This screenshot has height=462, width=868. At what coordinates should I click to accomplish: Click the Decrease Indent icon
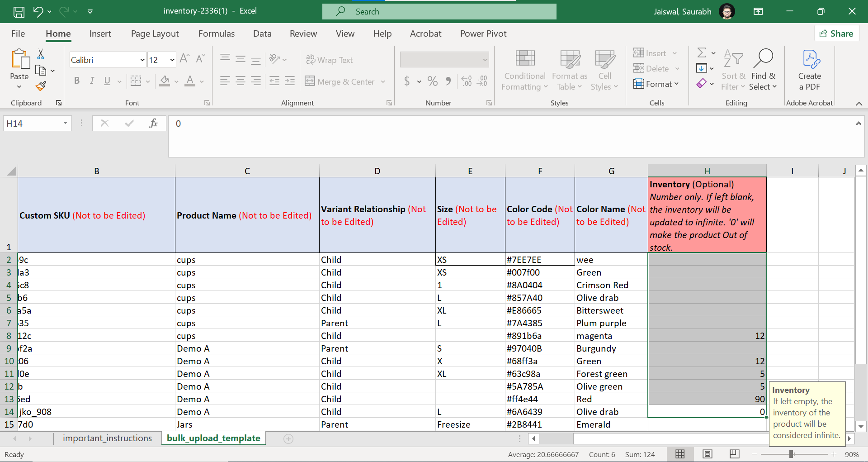click(x=274, y=81)
